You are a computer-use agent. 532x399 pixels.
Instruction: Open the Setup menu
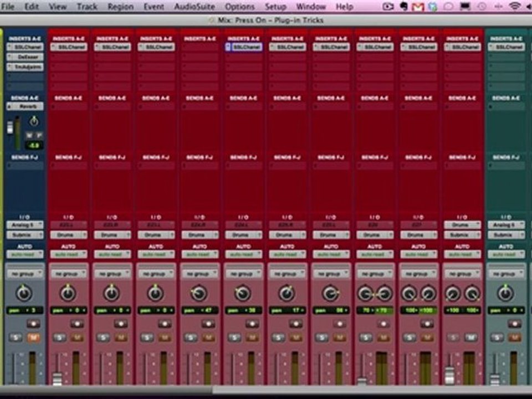[x=275, y=7]
